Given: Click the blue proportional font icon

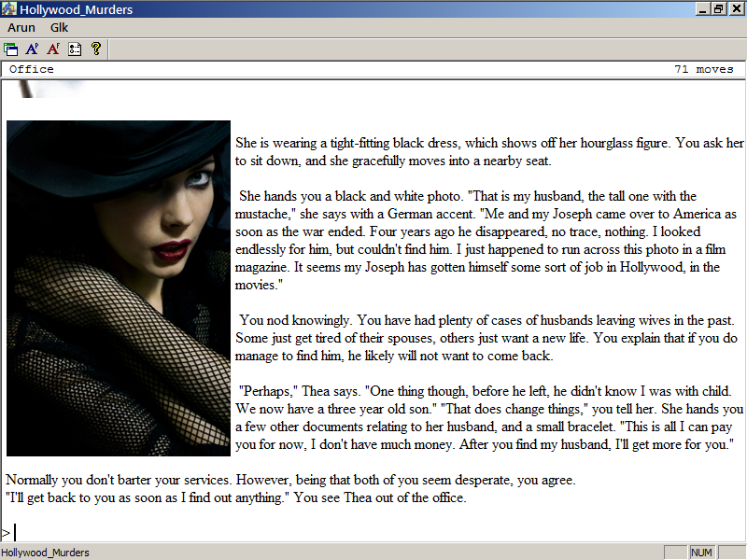Looking at the screenshot, I should coord(32,49).
